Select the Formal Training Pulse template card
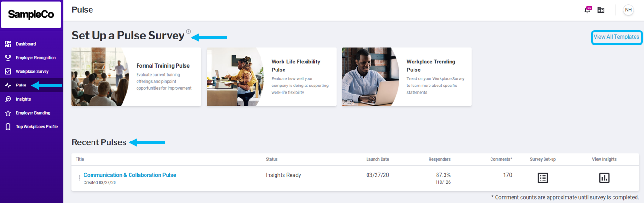 136,77
